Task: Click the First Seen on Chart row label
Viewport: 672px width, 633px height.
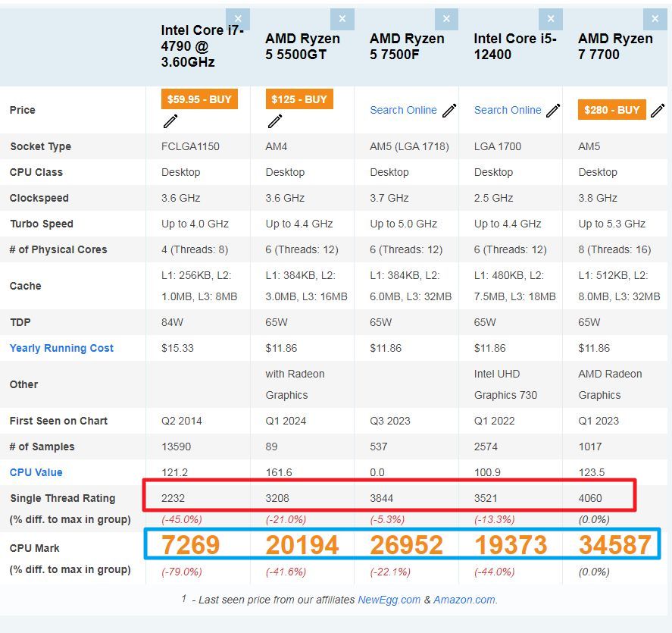Action: point(58,421)
